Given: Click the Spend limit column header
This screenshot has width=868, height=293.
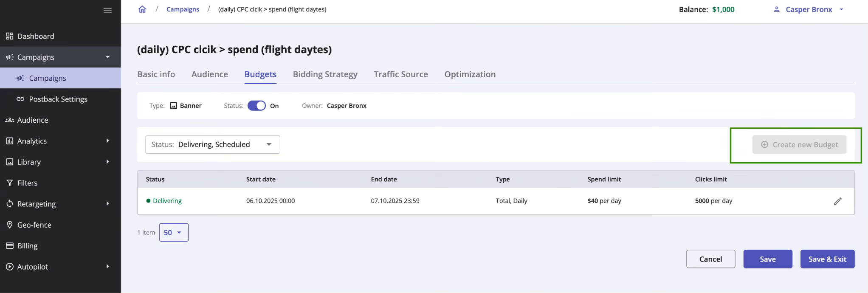Looking at the screenshot, I should click(x=604, y=179).
